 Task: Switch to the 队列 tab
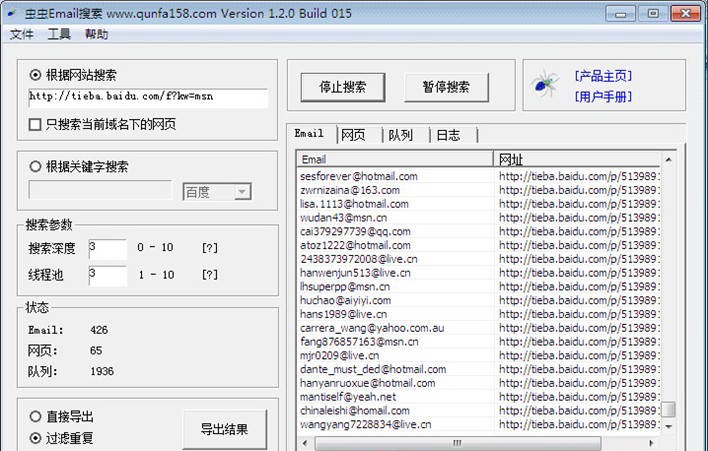click(x=400, y=134)
